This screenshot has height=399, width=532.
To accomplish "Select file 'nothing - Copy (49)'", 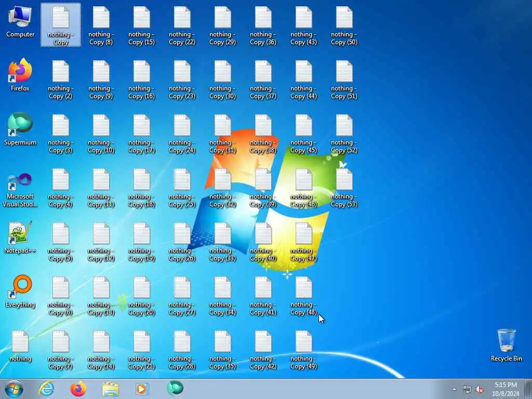I will pos(303,350).
